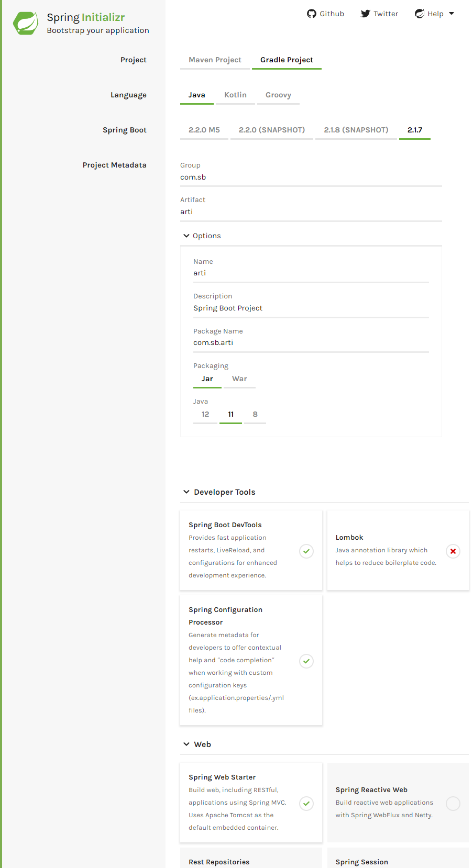This screenshot has width=473, height=868.
Task: Choose Groovy language
Action: [x=278, y=95]
